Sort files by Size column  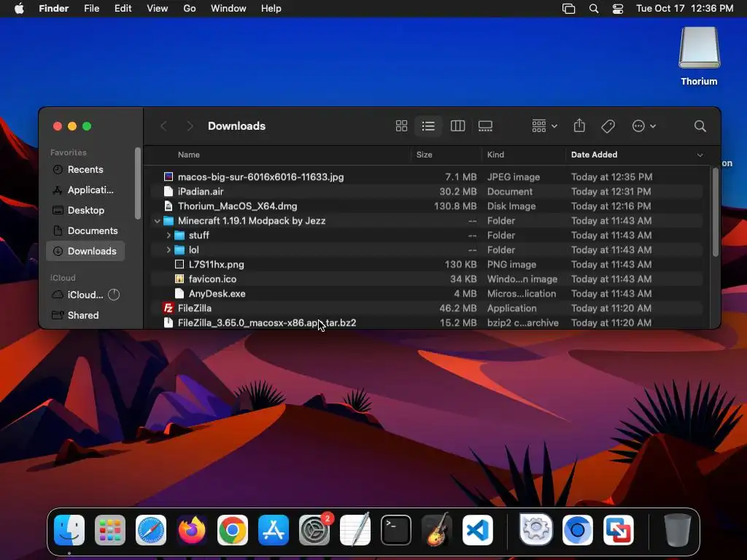[424, 155]
